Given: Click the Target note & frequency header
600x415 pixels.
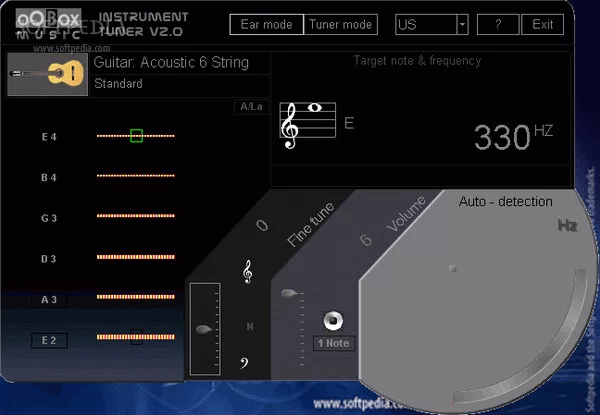Looking at the screenshot, I should coord(417,61).
